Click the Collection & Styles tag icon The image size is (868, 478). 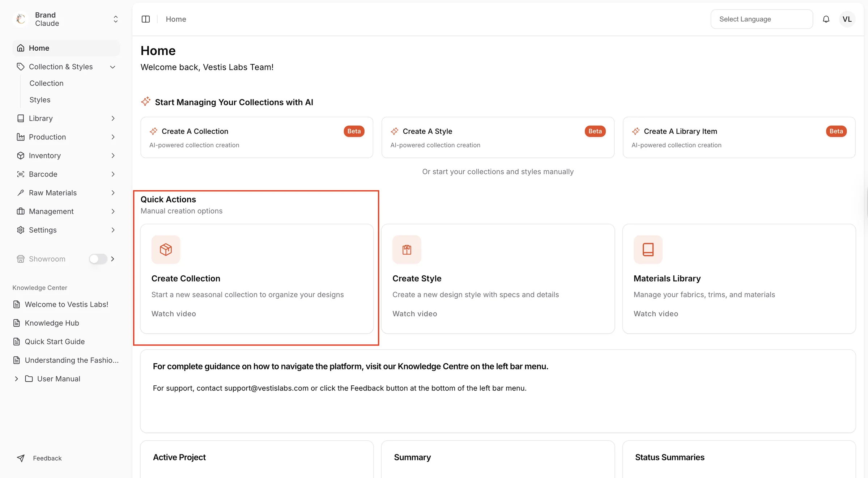click(x=21, y=67)
